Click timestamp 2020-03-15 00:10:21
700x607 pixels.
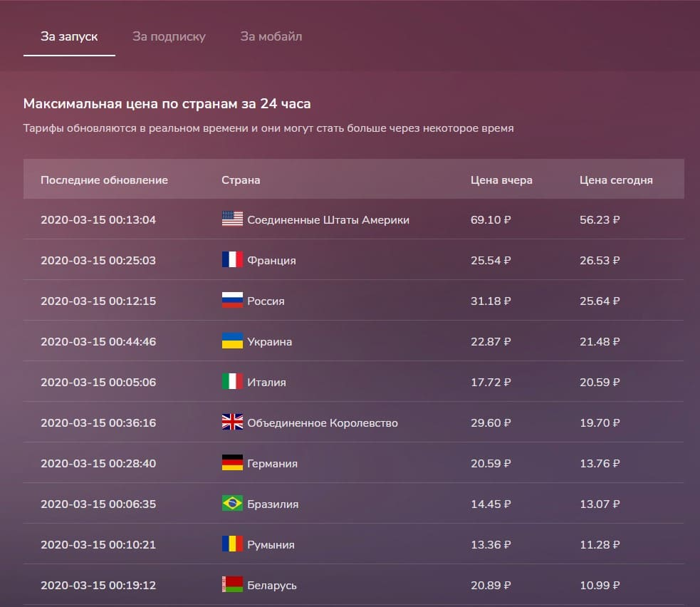(98, 545)
